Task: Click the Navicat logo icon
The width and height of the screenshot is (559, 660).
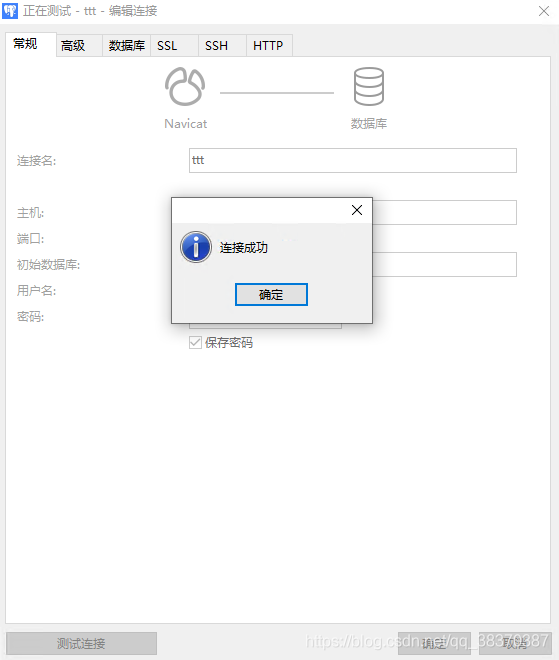Action: (x=185, y=86)
